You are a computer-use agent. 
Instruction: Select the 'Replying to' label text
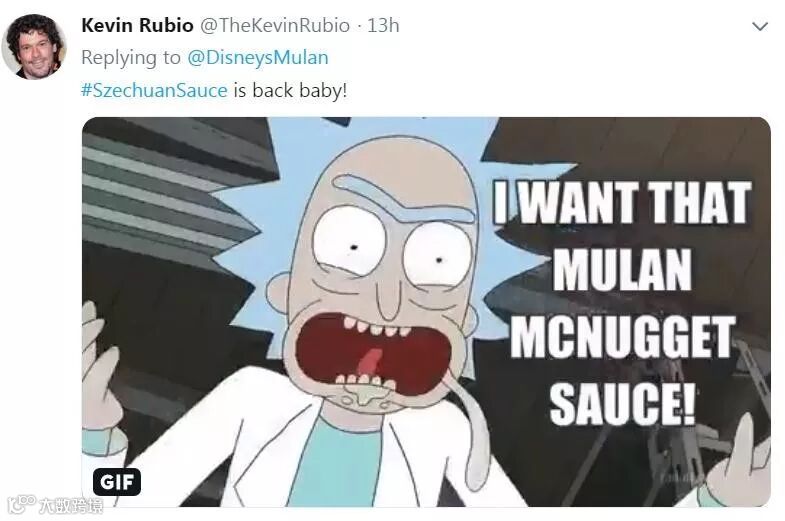coord(131,58)
